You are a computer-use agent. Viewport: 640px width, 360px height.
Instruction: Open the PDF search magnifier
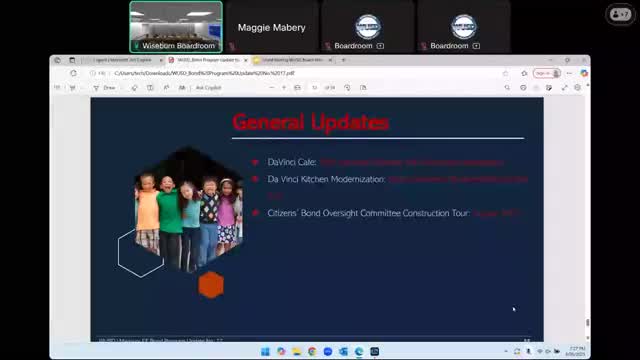pyautogui.click(x=507, y=88)
